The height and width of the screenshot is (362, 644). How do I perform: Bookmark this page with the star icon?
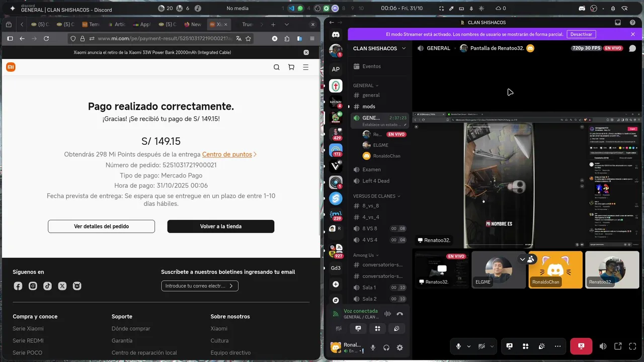248,38
